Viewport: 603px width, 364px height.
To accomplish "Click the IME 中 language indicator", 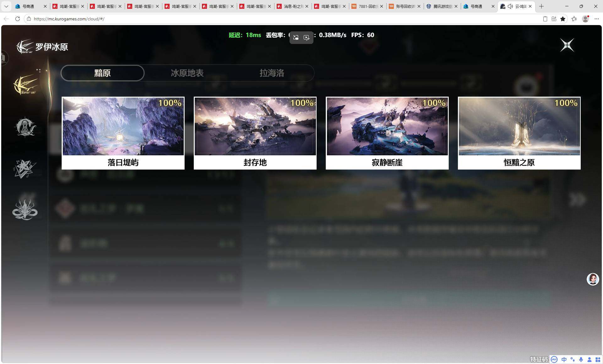I will pyautogui.click(x=564, y=360).
